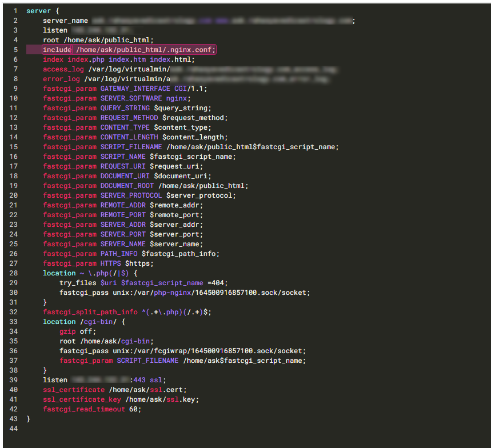Click line number 1 in the gutter
The image size is (491, 448).
[14, 11]
